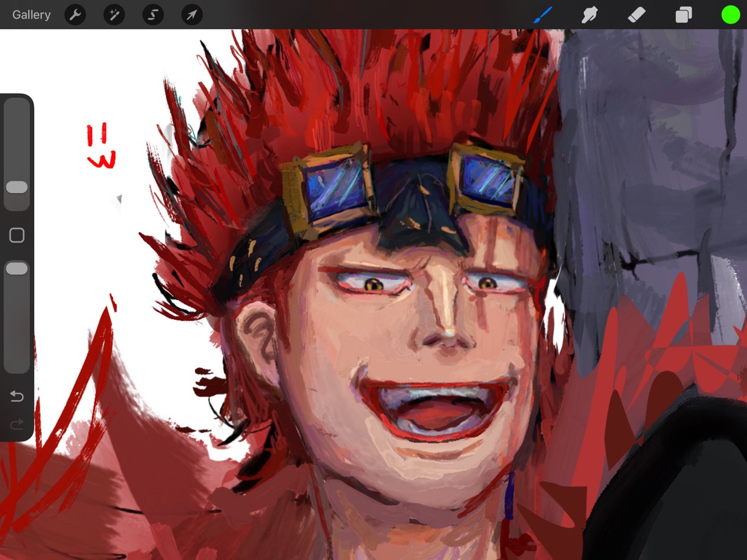747x560 pixels.
Task: Activate the Selection tool
Action: (153, 15)
